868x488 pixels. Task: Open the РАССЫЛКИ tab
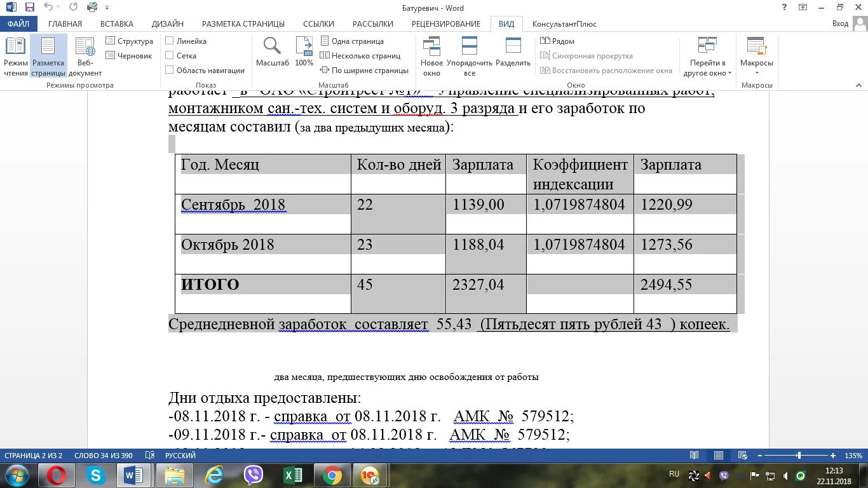pos(373,24)
